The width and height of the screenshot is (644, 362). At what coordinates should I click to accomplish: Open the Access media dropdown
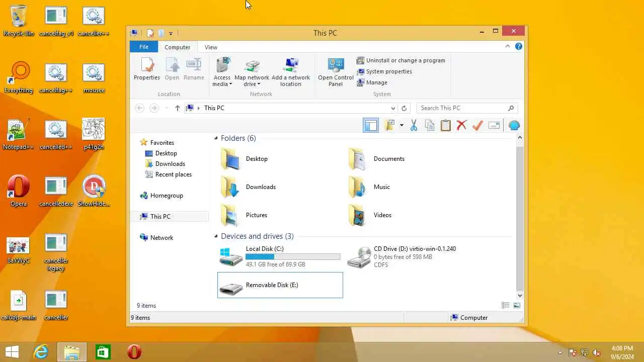(222, 72)
